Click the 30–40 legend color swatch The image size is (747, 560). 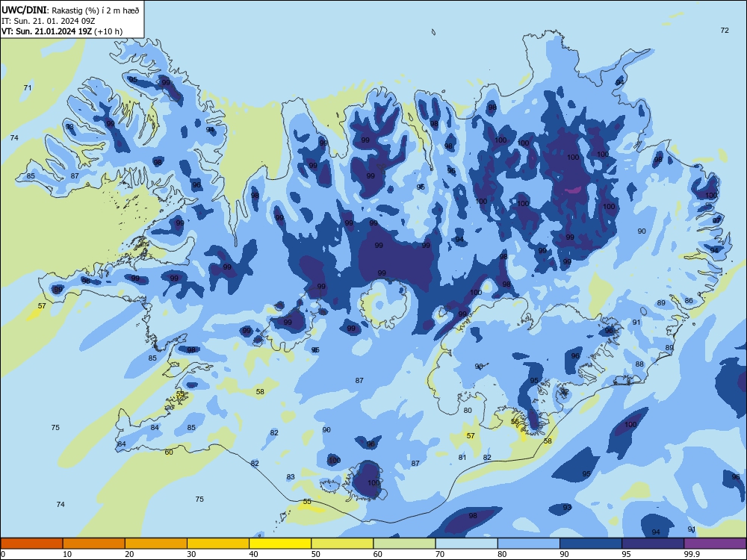[x=218, y=544]
